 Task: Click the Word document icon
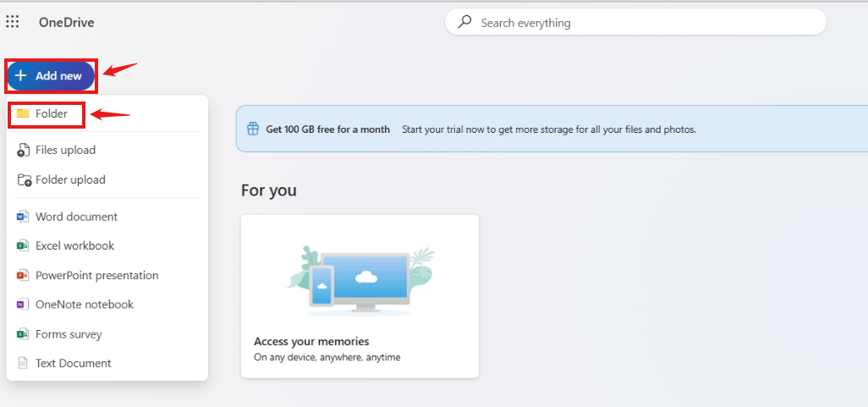pyautogui.click(x=23, y=217)
